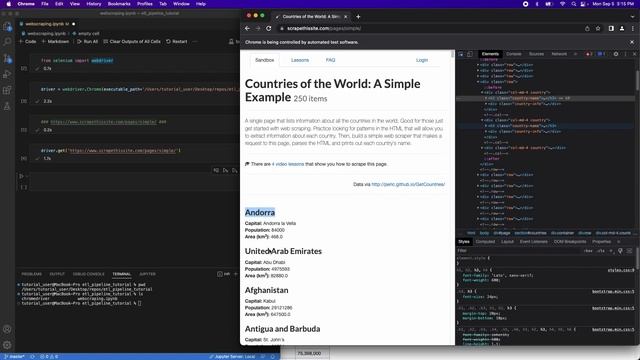Switch to DevTools Sources tab
The width and height of the screenshot is (640, 360).
(536, 54)
